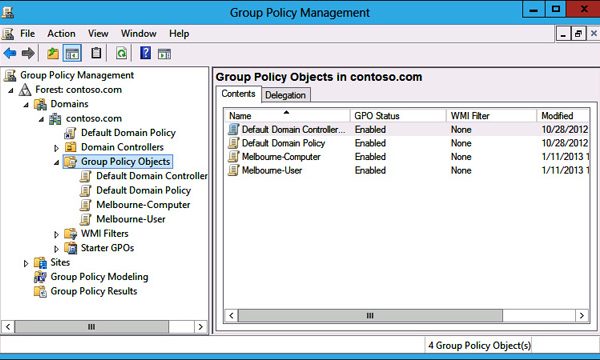600x360 pixels.
Task: Click the Up one level folder icon
Action: 52,53
